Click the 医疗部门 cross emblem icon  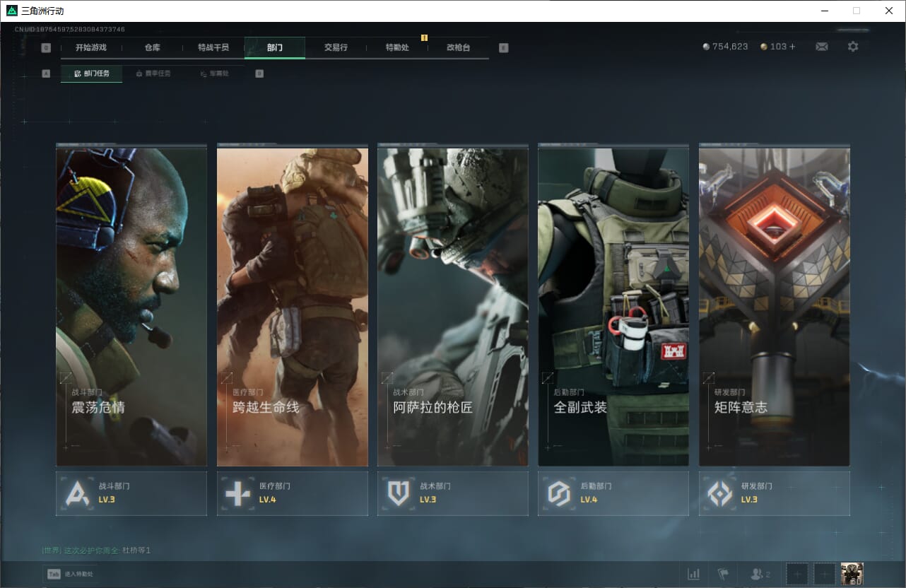point(237,493)
